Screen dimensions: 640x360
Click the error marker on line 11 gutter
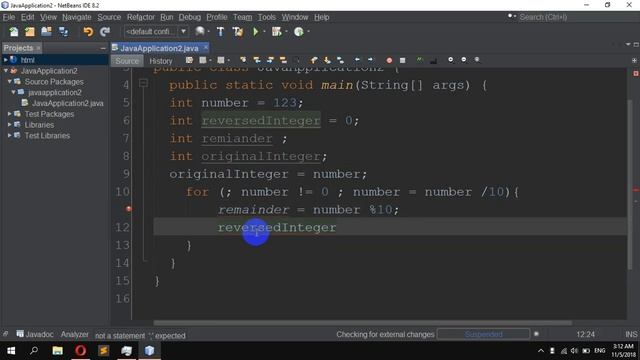coord(129,209)
